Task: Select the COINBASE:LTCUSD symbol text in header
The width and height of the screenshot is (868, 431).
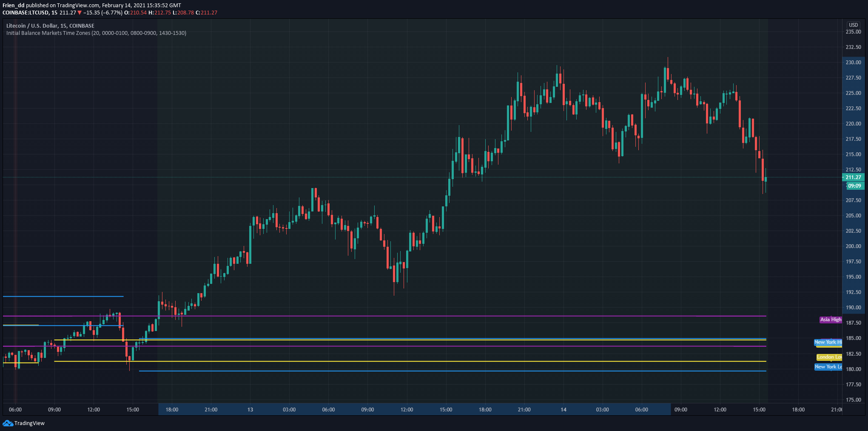Action: (26, 13)
